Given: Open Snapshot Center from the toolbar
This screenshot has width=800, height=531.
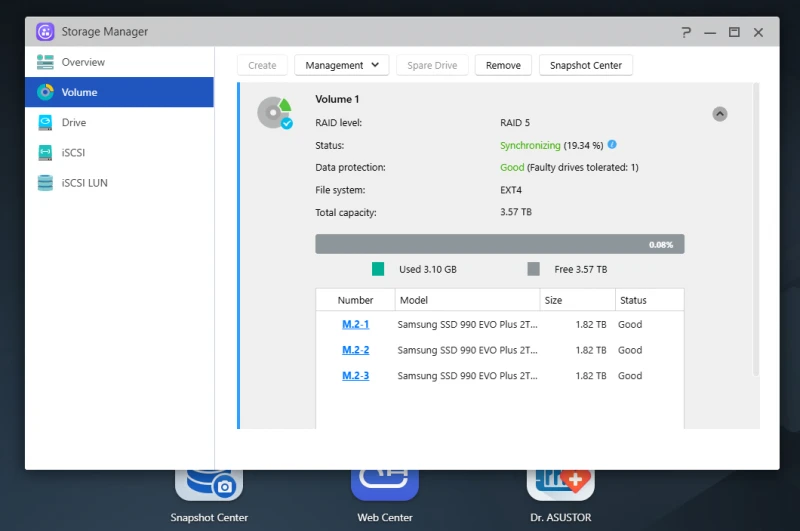Looking at the screenshot, I should tap(586, 65).
